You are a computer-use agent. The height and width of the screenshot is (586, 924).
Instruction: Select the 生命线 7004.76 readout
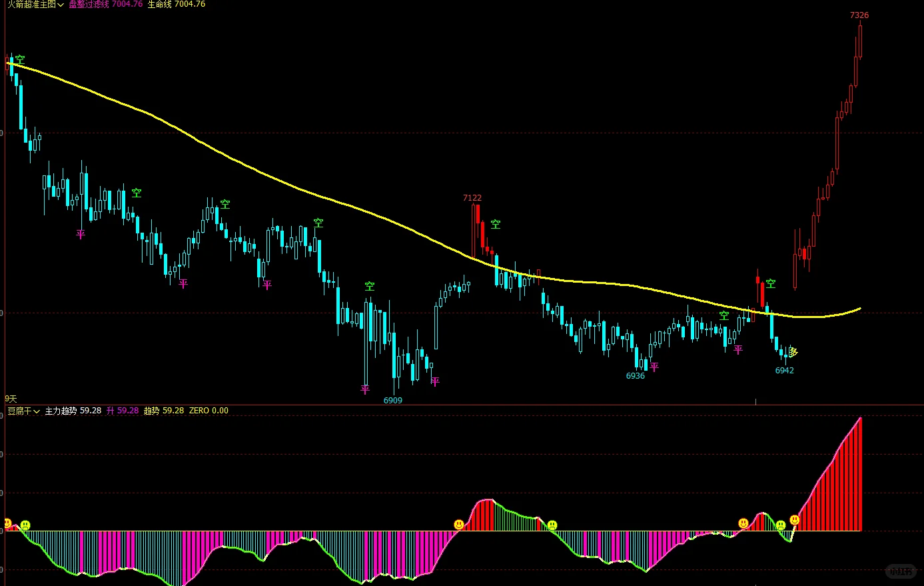[x=177, y=4]
